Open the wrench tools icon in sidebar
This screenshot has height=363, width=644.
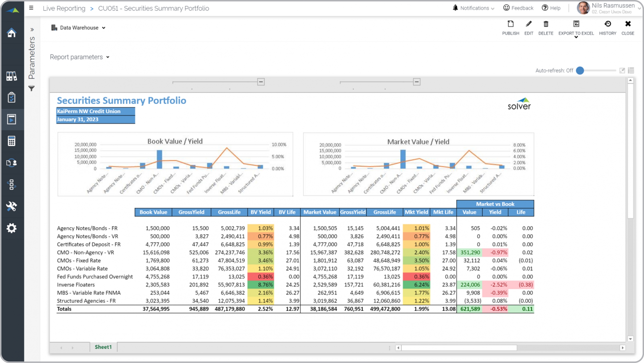coord(12,206)
